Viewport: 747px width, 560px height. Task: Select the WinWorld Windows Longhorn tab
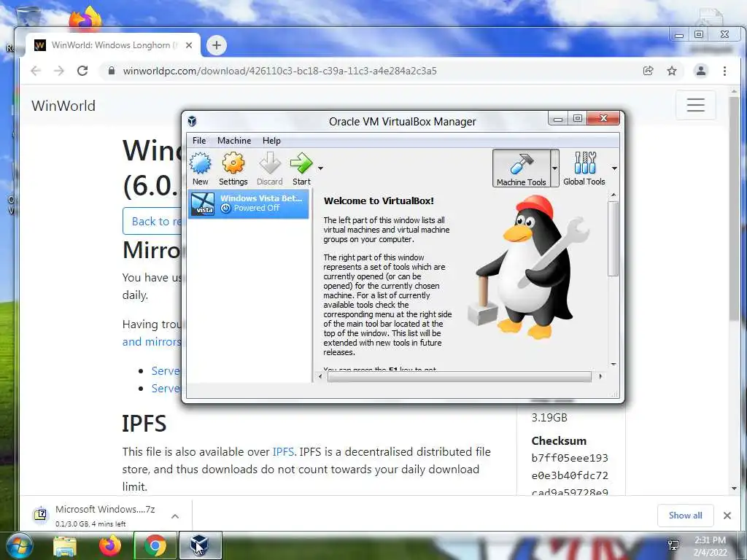tap(113, 45)
